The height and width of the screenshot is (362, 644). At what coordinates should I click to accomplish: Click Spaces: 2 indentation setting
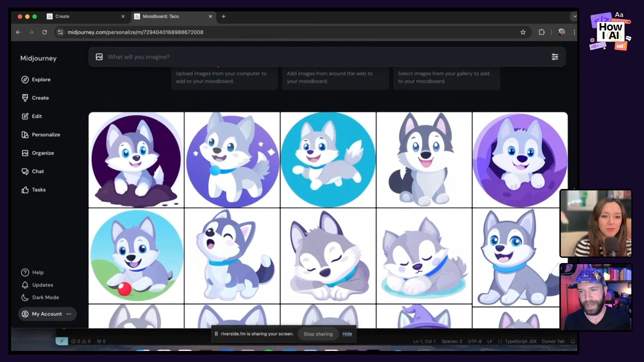tap(452, 341)
